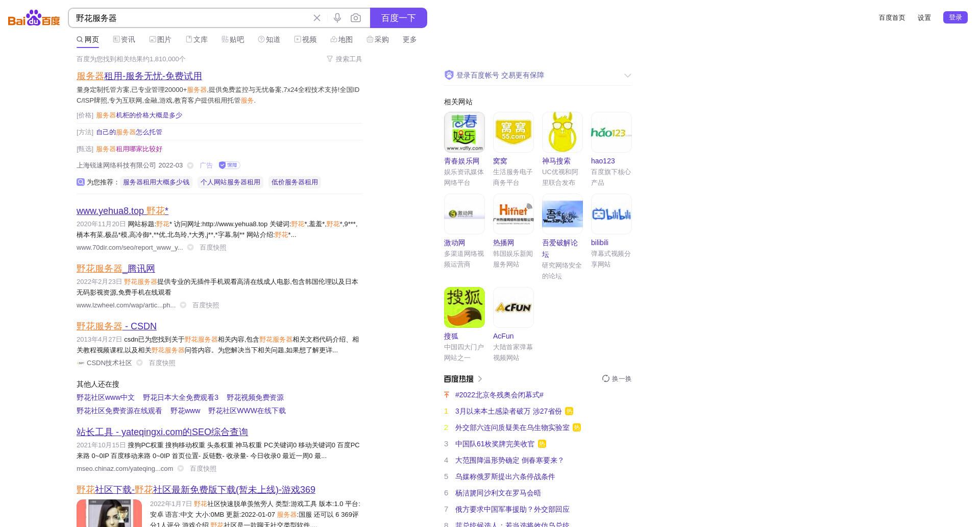Open image search with the camera icon

(x=356, y=18)
